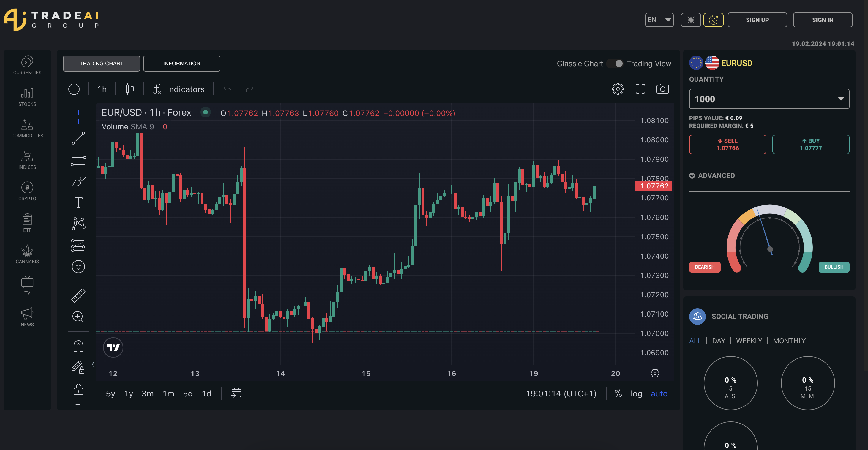
Task: Select the forecasting and measurement tool
Action: 78,245
